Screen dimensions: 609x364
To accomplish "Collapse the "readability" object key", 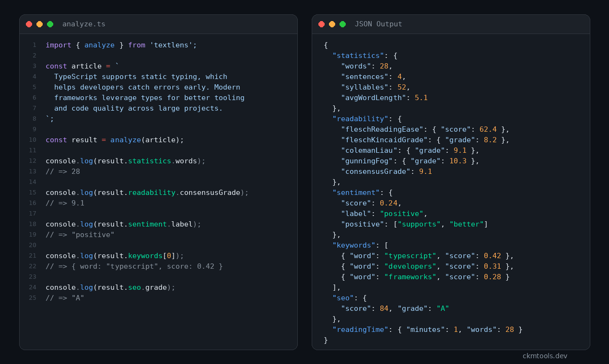I will [360, 119].
